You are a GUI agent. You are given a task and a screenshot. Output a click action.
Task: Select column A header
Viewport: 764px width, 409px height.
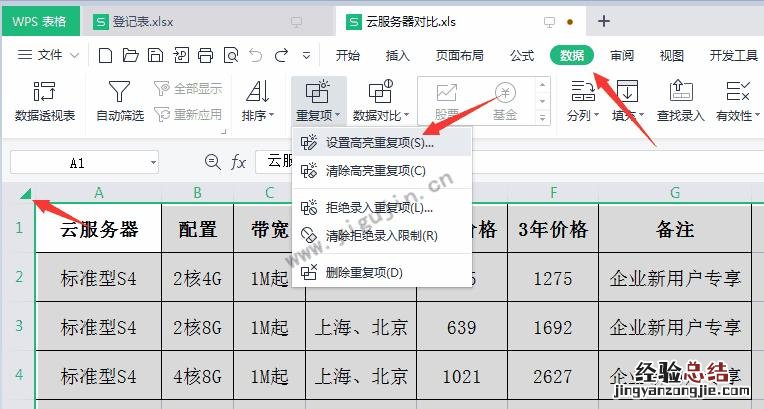(99, 193)
